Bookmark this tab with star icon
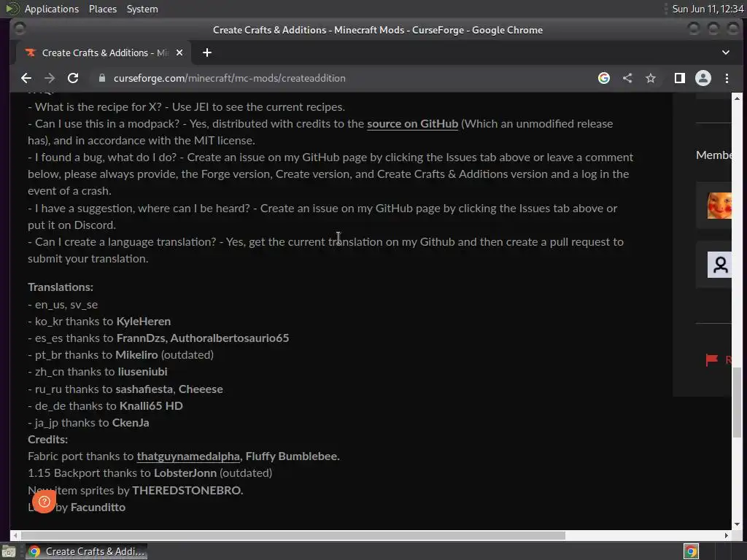Viewport: 747px width, 560px height. pyautogui.click(x=651, y=78)
